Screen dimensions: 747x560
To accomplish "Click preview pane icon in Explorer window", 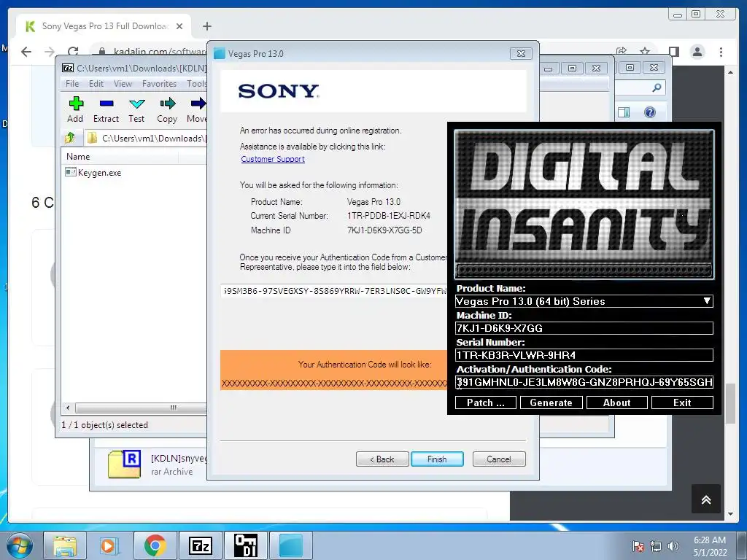I will tap(624, 112).
